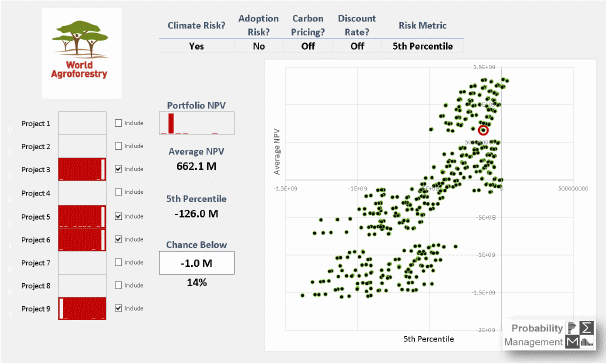Open the Carbon Pricing 'Off' dropdown cell

click(x=308, y=46)
